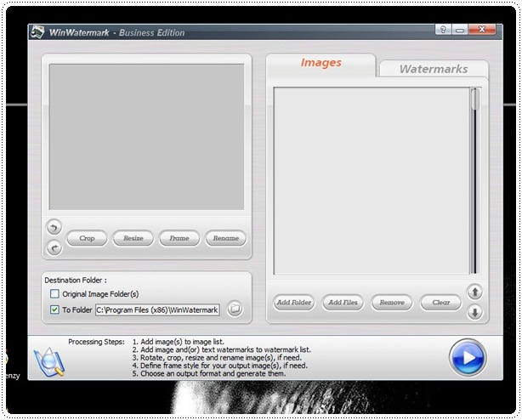522x420 pixels.
Task: Uncheck the To Folder checkbox
Action: pyautogui.click(x=54, y=309)
